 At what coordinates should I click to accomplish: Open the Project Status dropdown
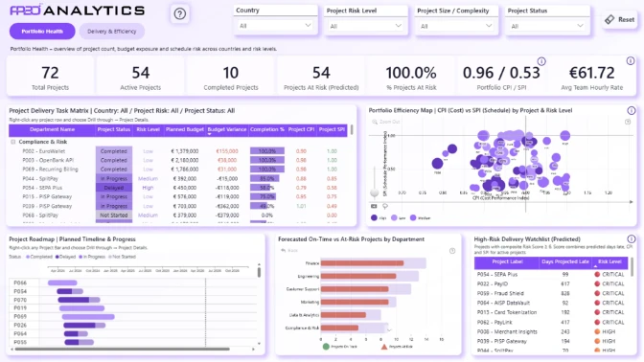coord(546,26)
